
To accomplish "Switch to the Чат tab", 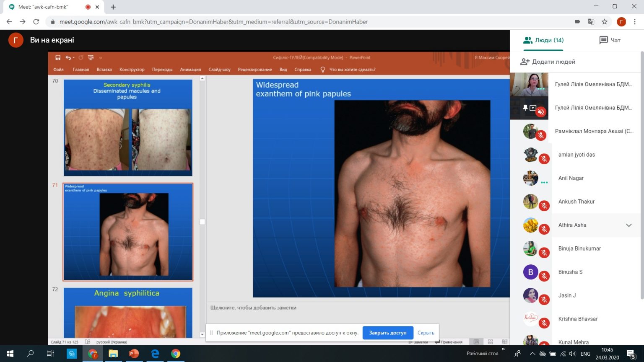I will pyautogui.click(x=610, y=40).
